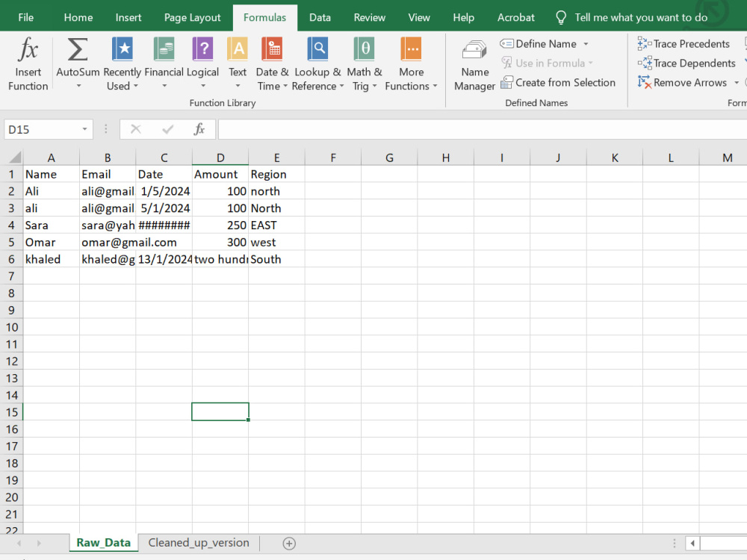This screenshot has width=747, height=560.
Task: Click Create from Selection
Action: click(558, 82)
